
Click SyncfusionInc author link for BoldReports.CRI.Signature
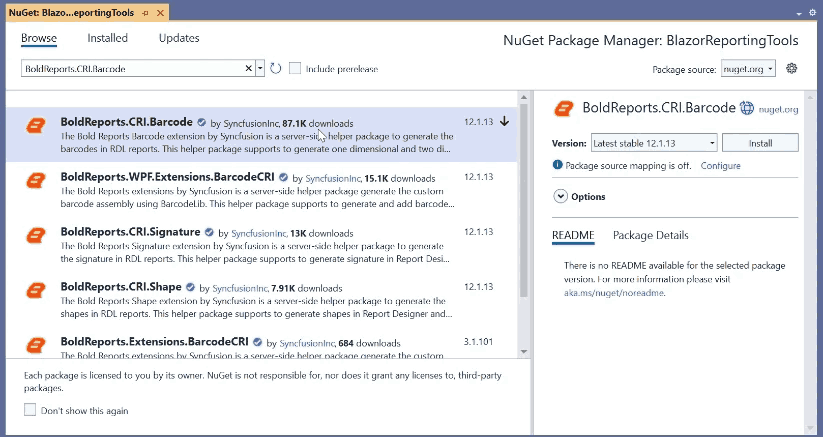click(259, 233)
